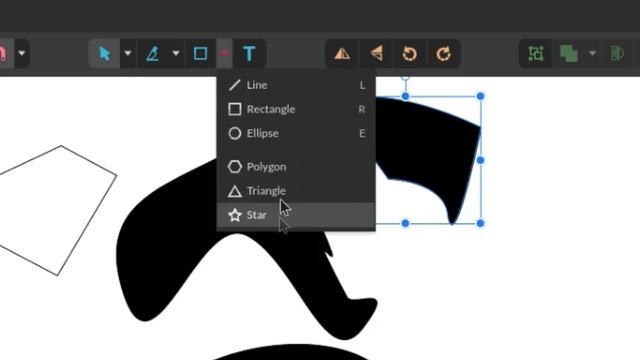This screenshot has width=640, height=360.
Task: Choose Triangle from the shape menu
Action: [296, 191]
